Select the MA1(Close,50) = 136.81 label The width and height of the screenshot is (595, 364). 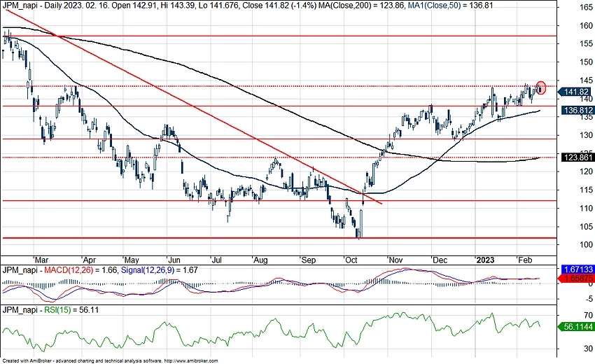pos(450,6)
